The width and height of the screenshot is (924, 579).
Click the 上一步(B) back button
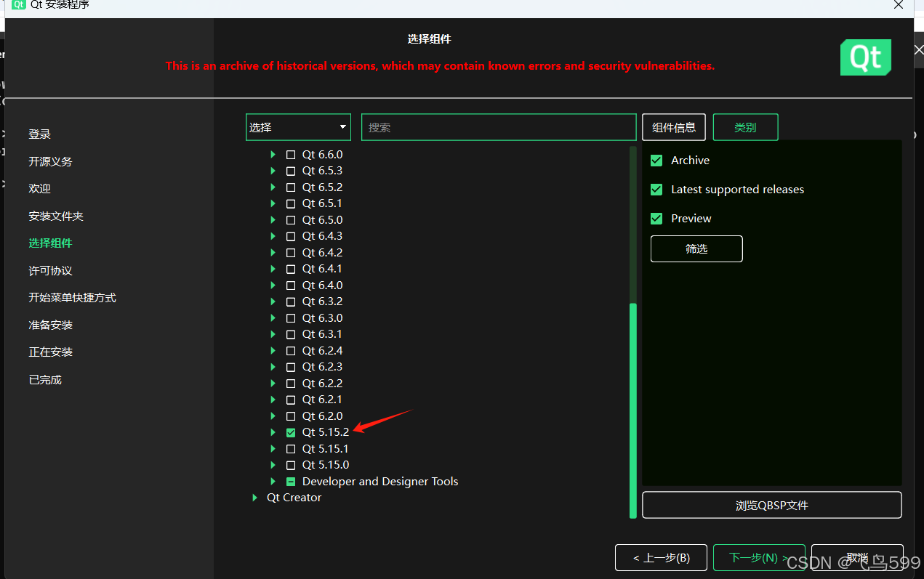coord(662,558)
